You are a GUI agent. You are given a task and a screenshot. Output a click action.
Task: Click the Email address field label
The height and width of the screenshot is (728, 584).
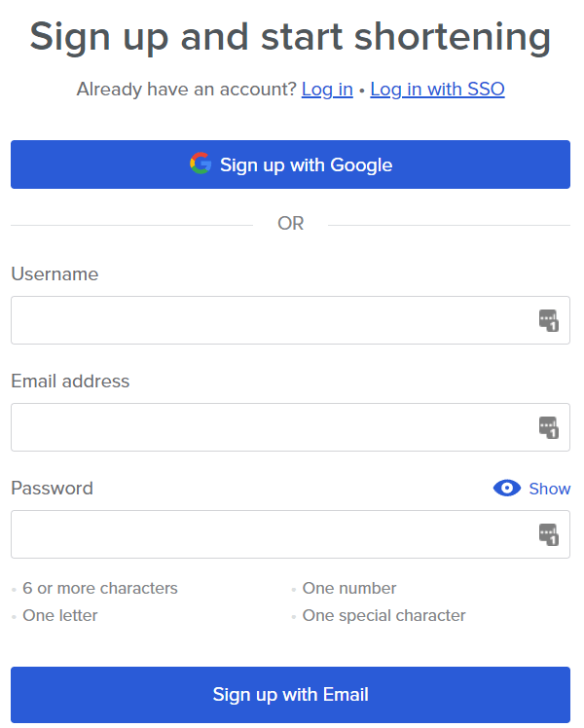tap(70, 382)
